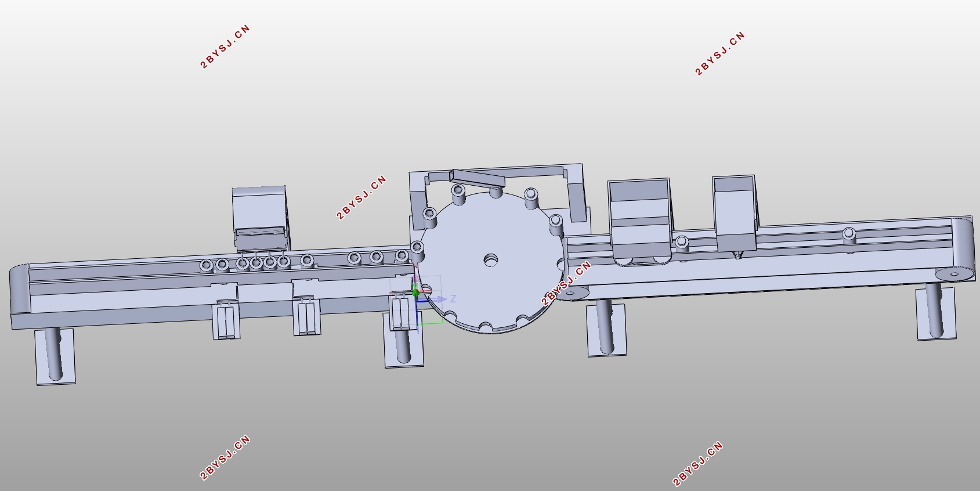Screen dimensions: 980x491
Task: Select the green origin point of the coordinate triad
Action: [415, 294]
